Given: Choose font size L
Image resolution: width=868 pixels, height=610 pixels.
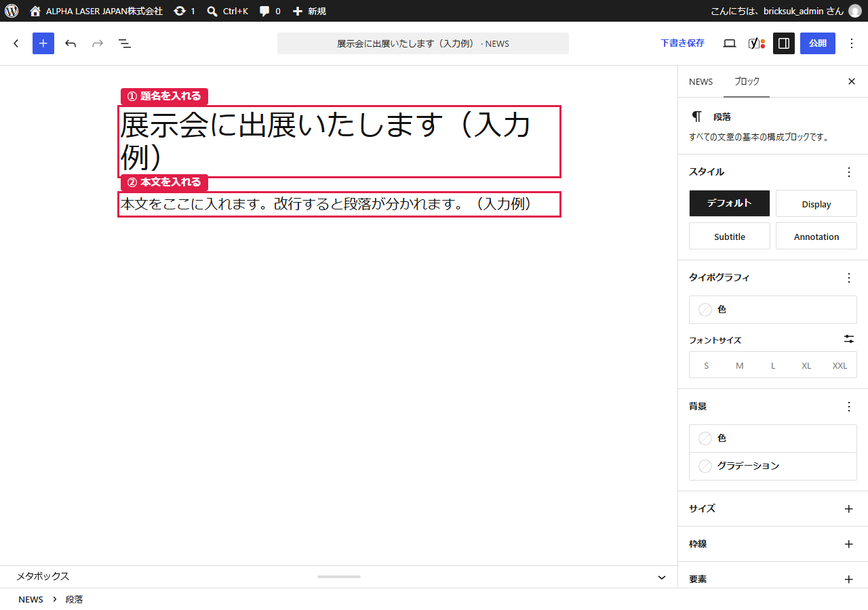Looking at the screenshot, I should point(773,365).
